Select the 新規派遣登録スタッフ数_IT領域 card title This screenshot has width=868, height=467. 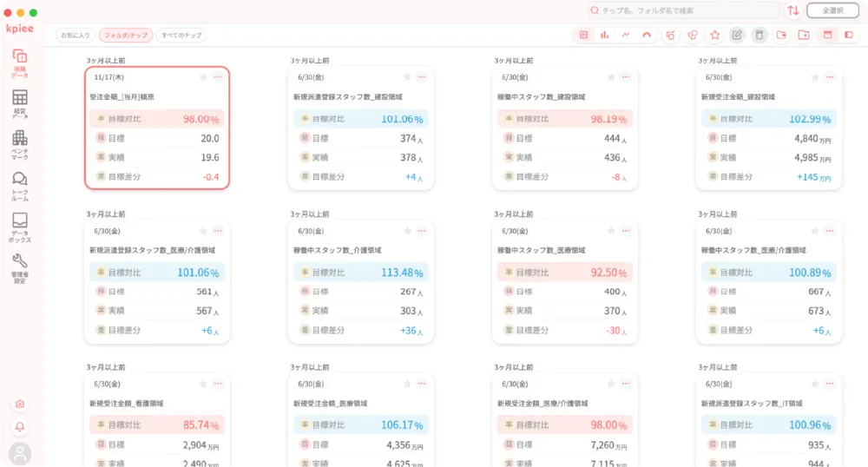[x=752, y=404]
